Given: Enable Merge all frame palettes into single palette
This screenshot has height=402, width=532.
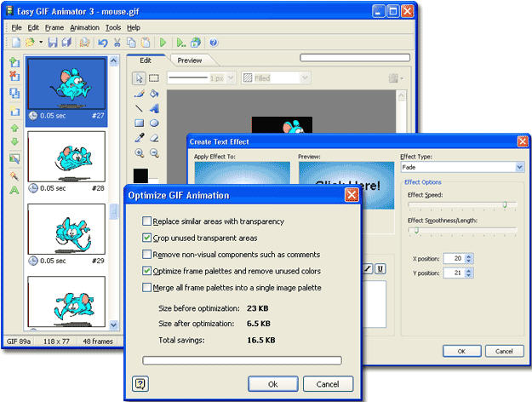Looking at the screenshot, I should coord(146,288).
